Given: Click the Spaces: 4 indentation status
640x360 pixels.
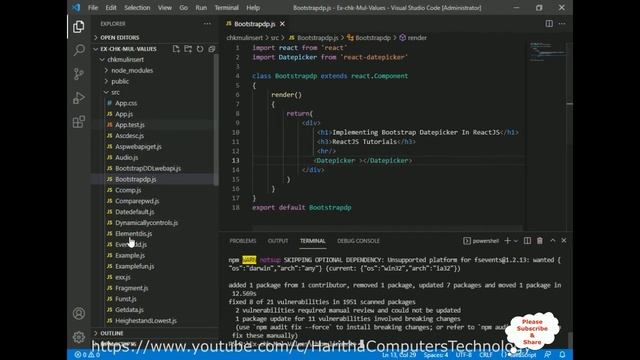Looking at the screenshot, I should click(436, 355).
